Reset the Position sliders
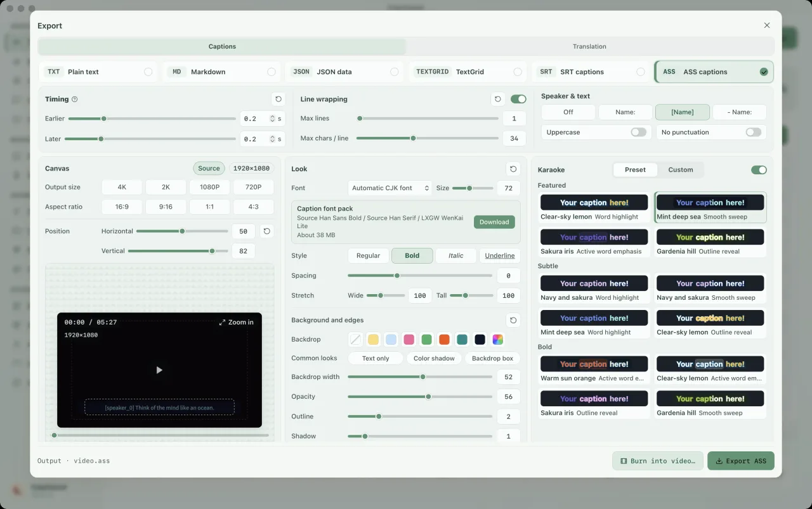 [267, 231]
